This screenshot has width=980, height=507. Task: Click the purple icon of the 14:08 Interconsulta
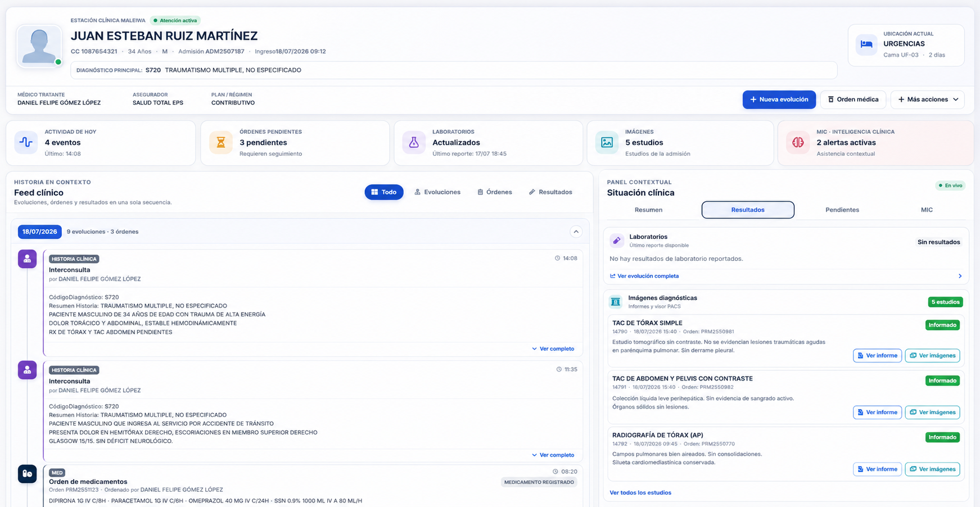(27, 259)
